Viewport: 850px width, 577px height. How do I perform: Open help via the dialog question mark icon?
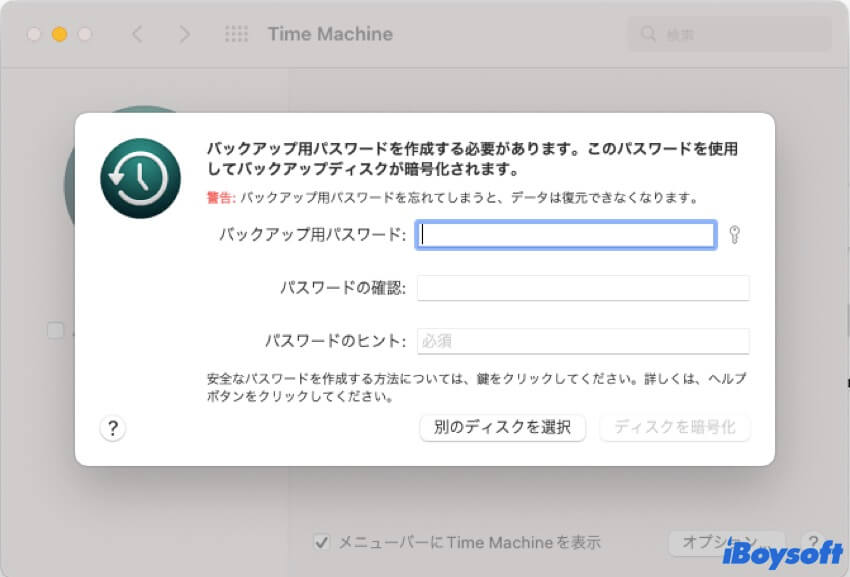112,428
